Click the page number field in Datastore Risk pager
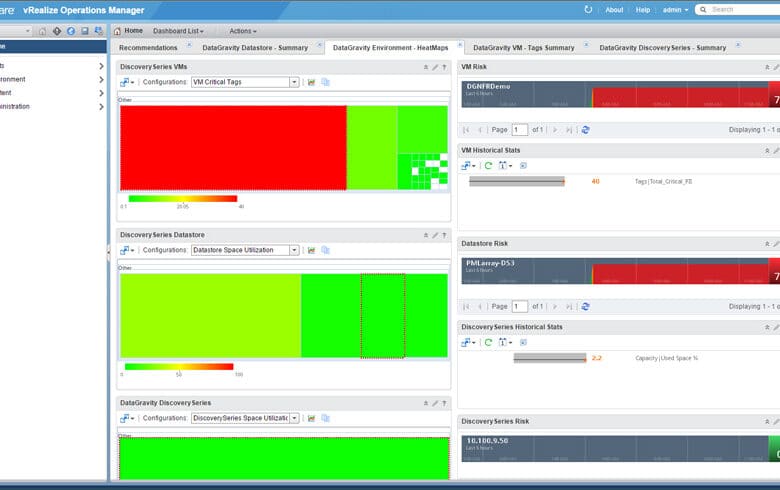Screen dimensions: 780x490 [519, 307]
